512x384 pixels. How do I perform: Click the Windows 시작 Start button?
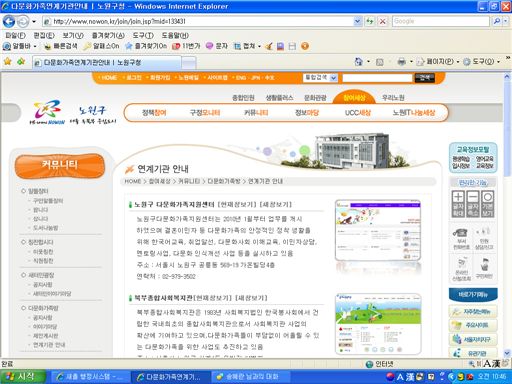[23, 377]
